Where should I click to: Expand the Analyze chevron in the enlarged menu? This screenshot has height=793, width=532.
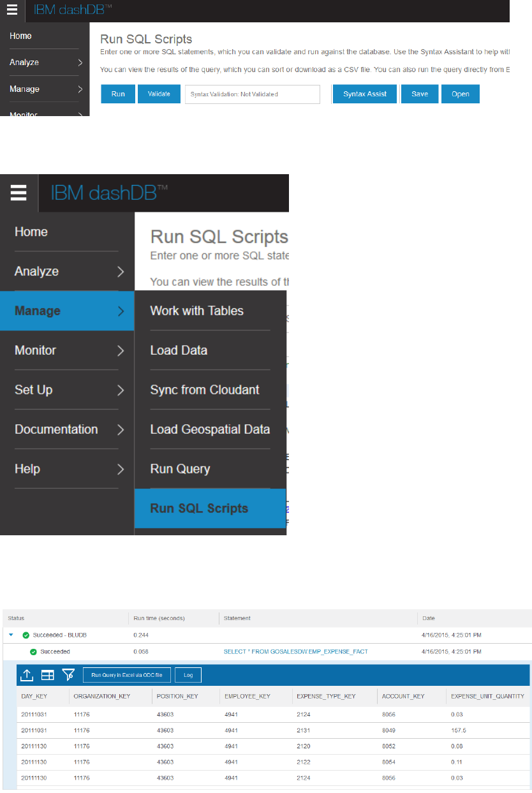pos(121,272)
